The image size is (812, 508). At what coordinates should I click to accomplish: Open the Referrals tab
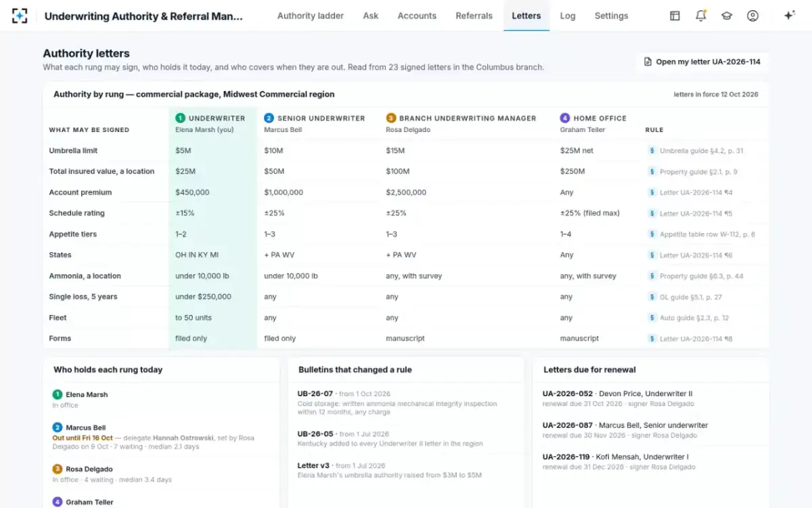[x=474, y=16]
